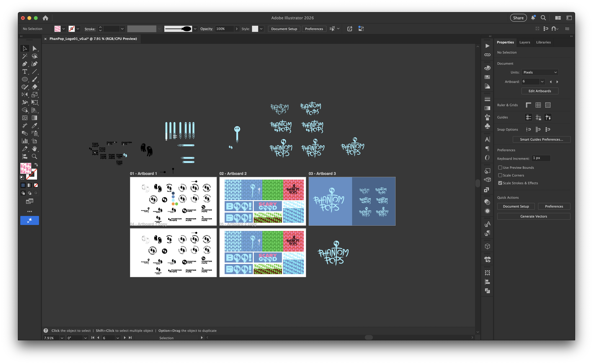Select the Eraser tool

pyautogui.click(x=34, y=87)
